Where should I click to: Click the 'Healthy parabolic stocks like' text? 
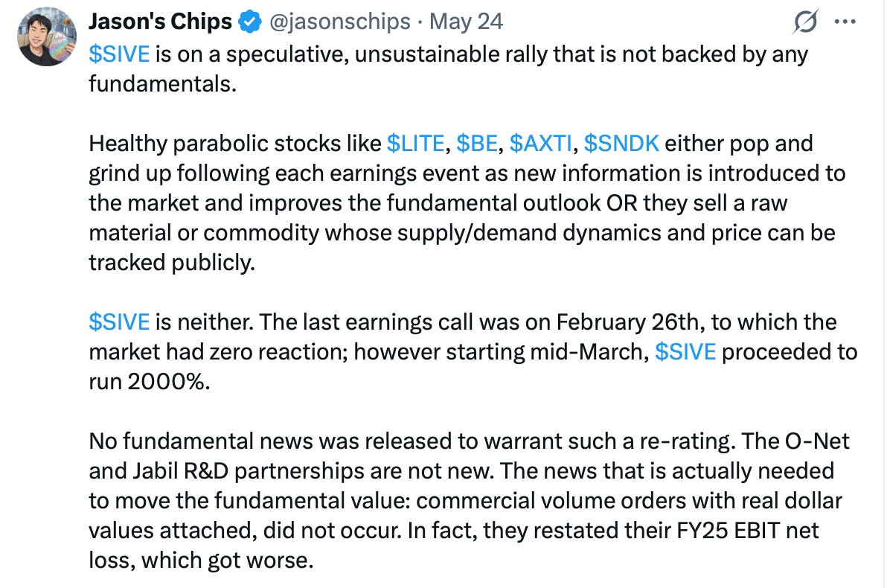tap(234, 144)
